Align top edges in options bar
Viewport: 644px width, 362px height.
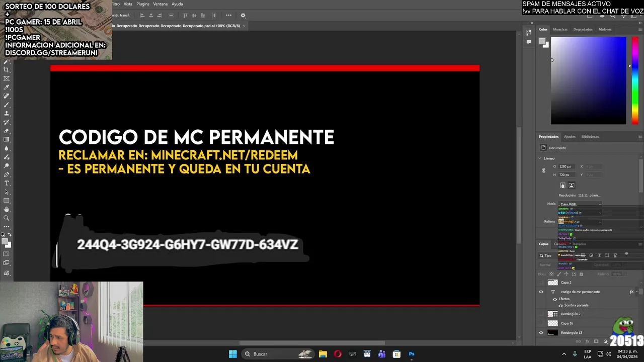(x=185, y=15)
